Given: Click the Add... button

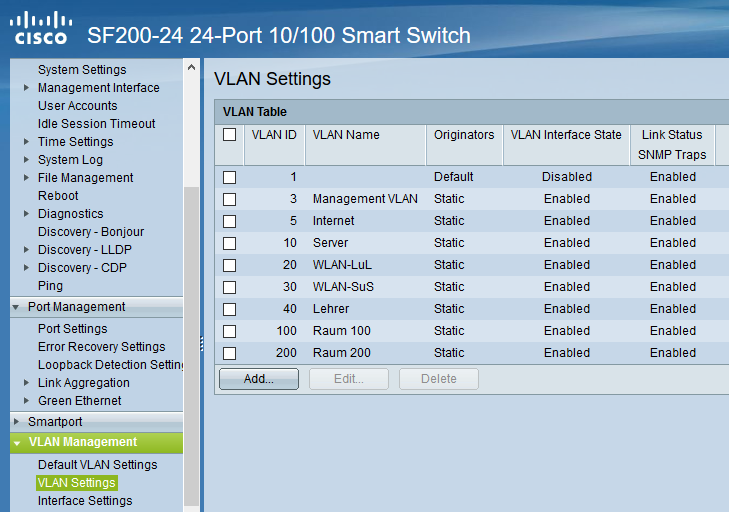Looking at the screenshot, I should (x=259, y=379).
